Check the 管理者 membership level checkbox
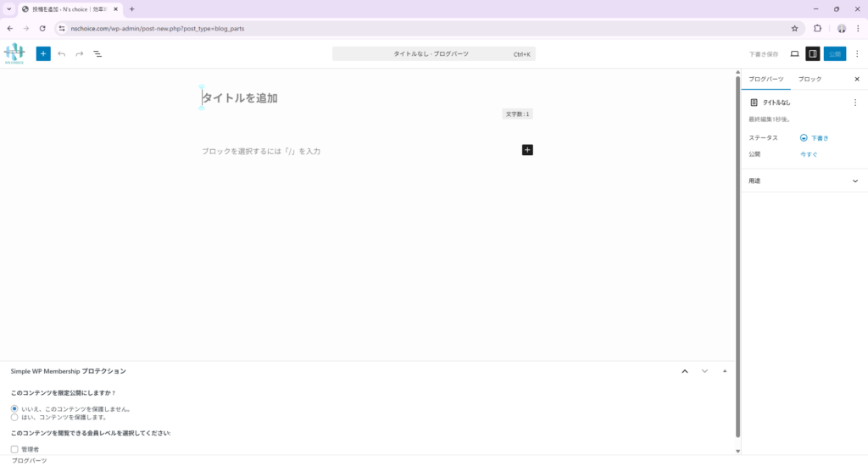 point(14,449)
